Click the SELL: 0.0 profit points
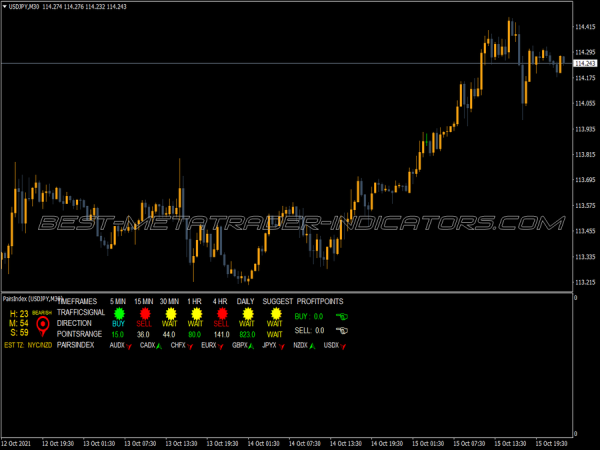600x450 pixels. point(309,330)
